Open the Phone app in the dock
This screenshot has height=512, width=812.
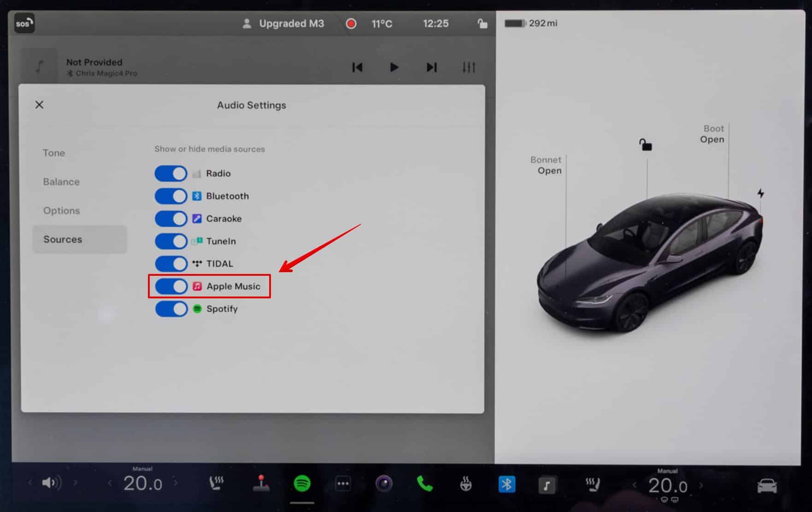[x=424, y=483]
